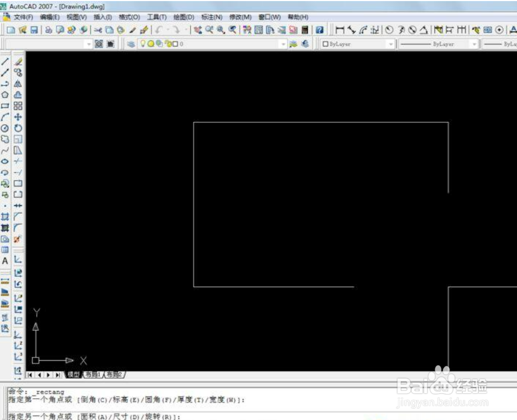
Task: Create a new drawing with New icon
Action: click(11, 30)
